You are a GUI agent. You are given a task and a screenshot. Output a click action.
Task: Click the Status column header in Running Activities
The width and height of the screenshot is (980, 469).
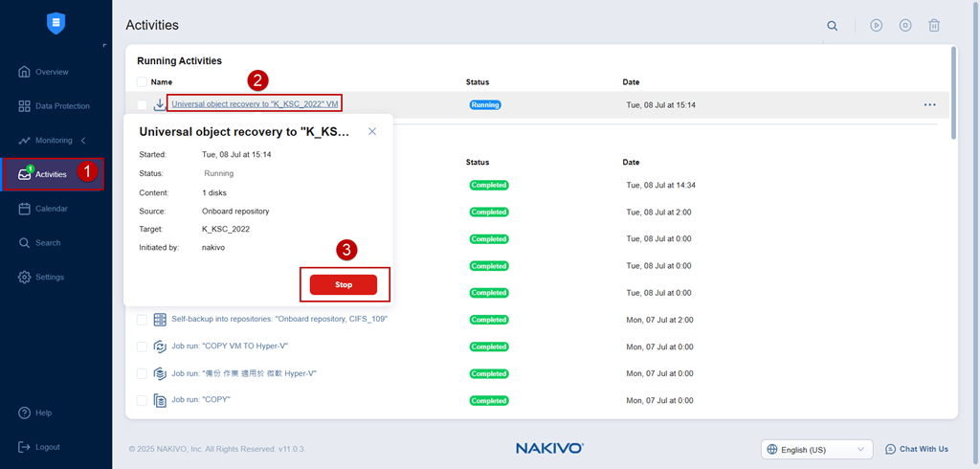[x=478, y=82]
